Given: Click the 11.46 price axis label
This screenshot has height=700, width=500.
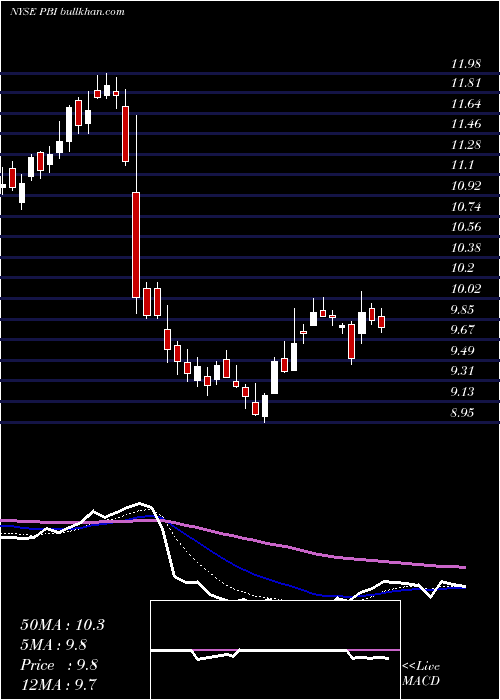Looking at the screenshot, I should pyautogui.click(x=466, y=124).
